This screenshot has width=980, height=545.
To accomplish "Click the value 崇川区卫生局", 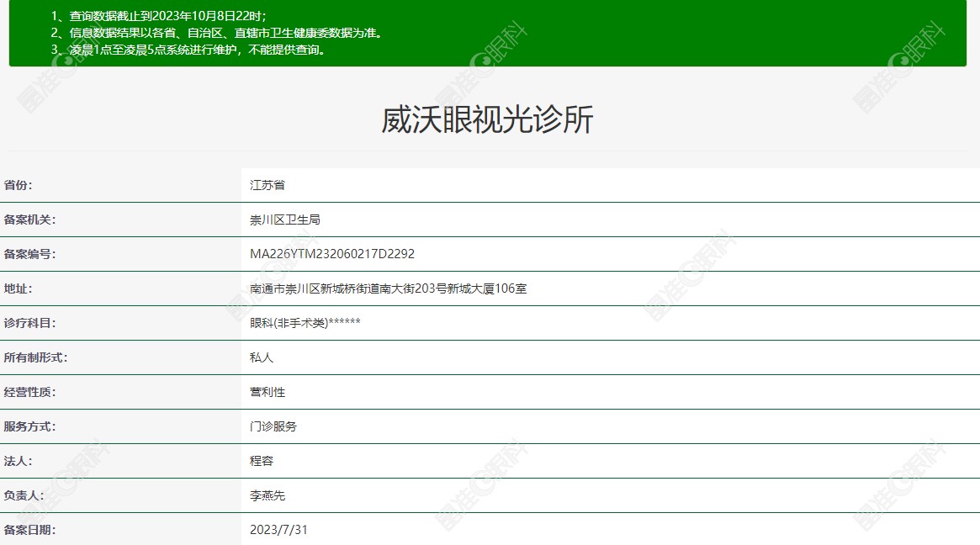I will pyautogui.click(x=285, y=220).
